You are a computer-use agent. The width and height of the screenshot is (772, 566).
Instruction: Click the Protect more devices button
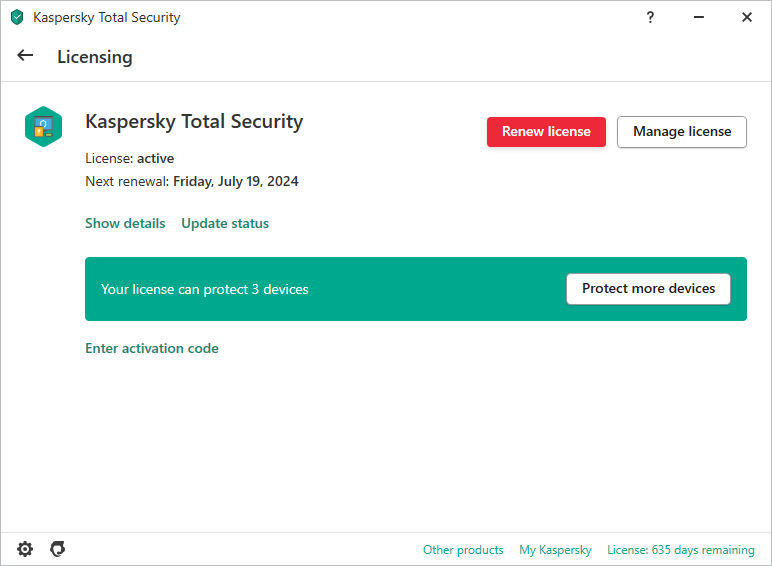648,289
